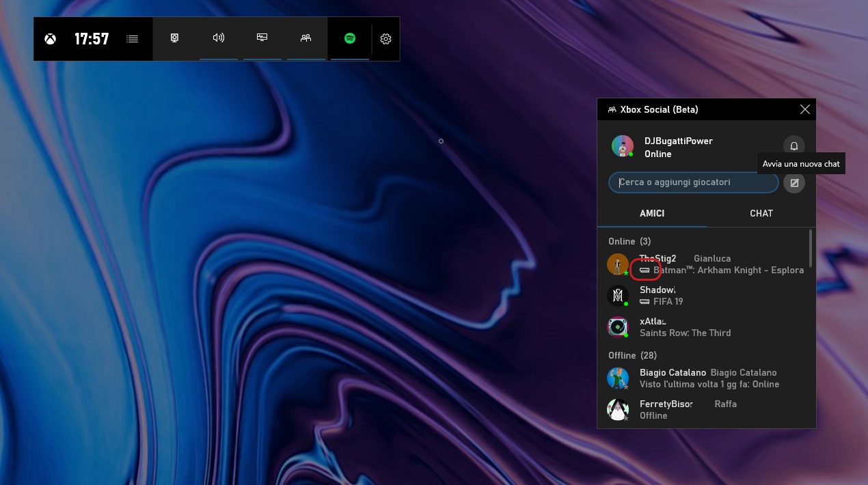Click the friends list scrollbar

coord(811,248)
